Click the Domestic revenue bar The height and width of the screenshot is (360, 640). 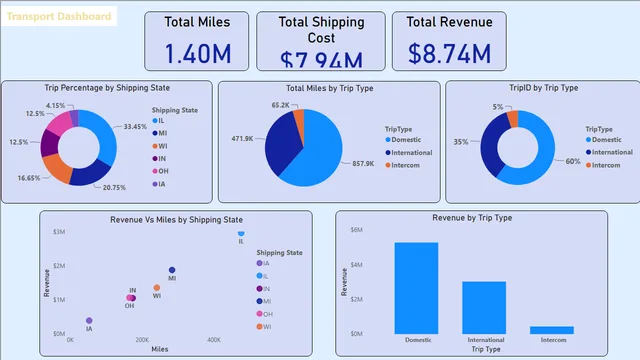coord(416,288)
